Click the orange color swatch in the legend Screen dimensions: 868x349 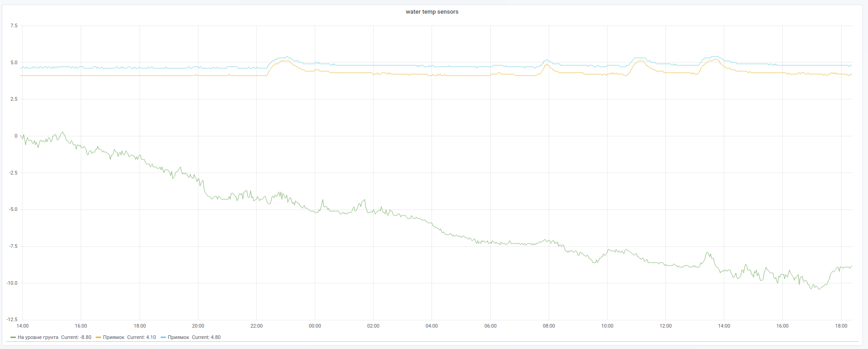[99, 338]
